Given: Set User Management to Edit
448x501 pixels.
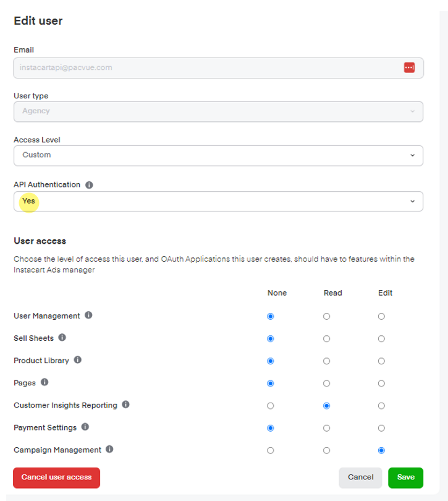Looking at the screenshot, I should click(381, 317).
